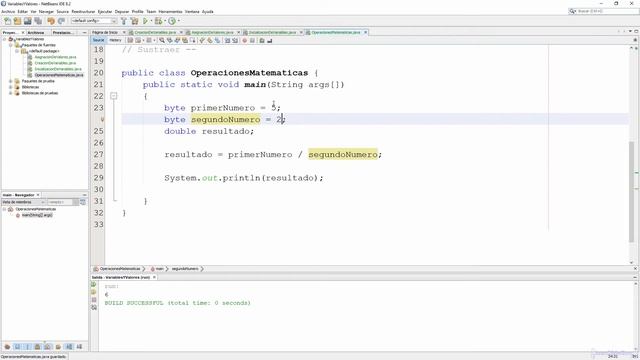Switch to AsignacionDeValores.java editor tab
The image size is (640, 360).
(212, 32)
